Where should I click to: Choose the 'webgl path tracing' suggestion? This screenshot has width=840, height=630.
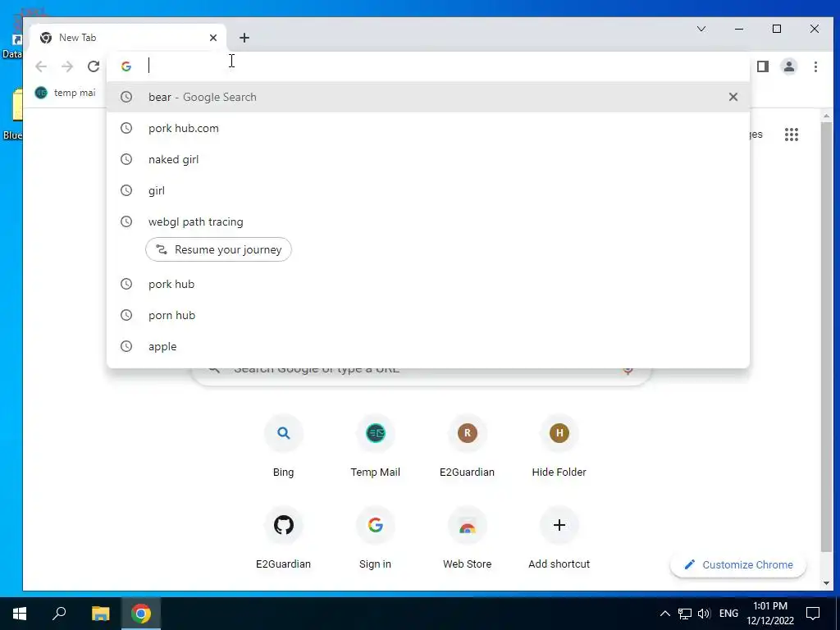[x=428, y=221]
